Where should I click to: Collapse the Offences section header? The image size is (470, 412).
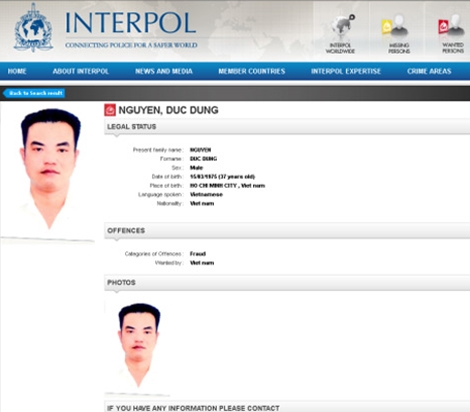(287, 231)
